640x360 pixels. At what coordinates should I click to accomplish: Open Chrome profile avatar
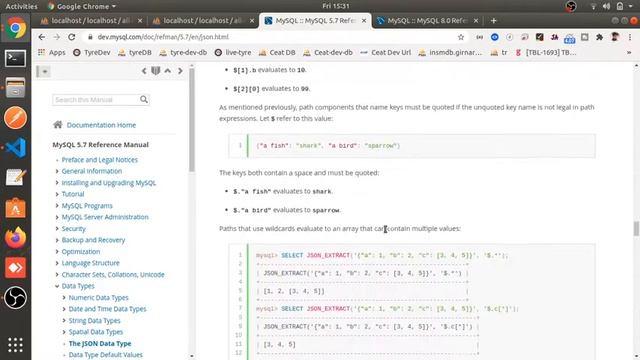(615, 37)
